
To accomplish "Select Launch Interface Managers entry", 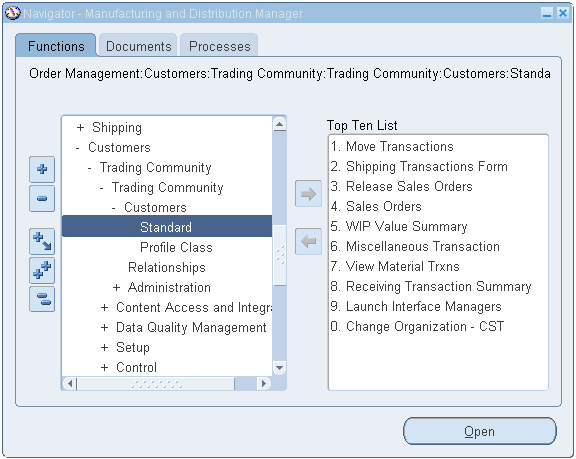I will (416, 307).
